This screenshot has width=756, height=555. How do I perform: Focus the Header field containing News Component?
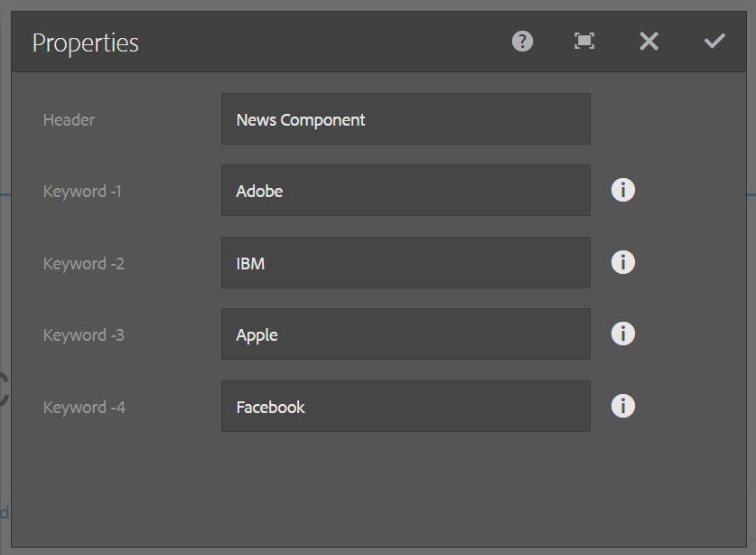click(x=406, y=119)
